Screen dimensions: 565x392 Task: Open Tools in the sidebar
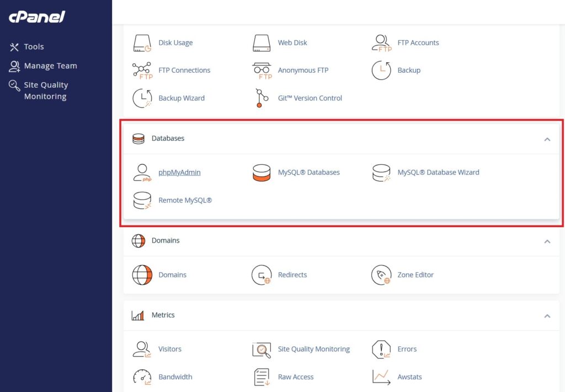coord(34,47)
